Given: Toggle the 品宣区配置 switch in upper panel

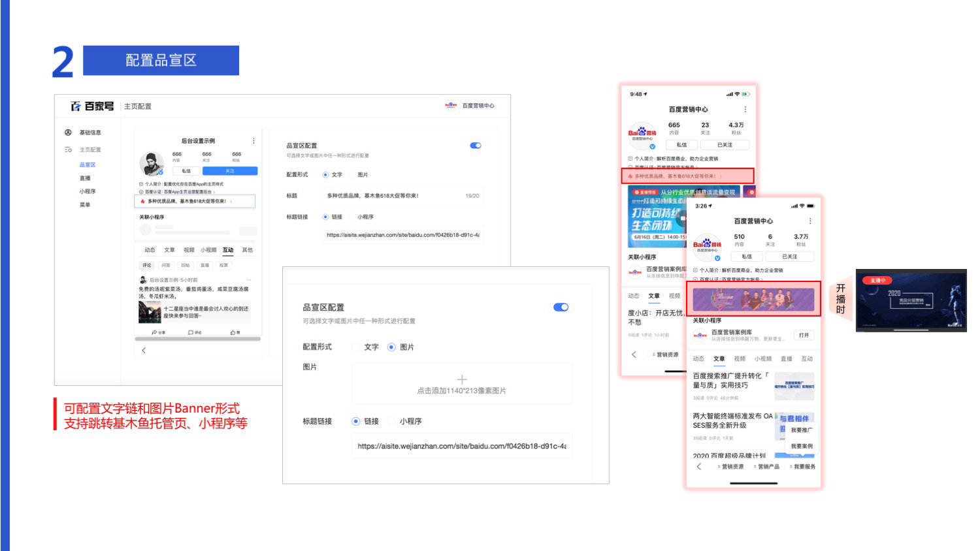Looking at the screenshot, I should [476, 146].
